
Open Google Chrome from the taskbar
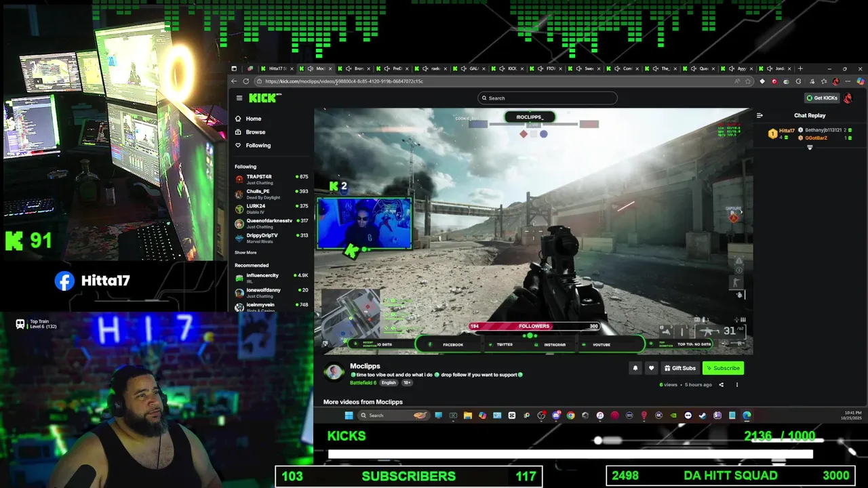(570, 415)
